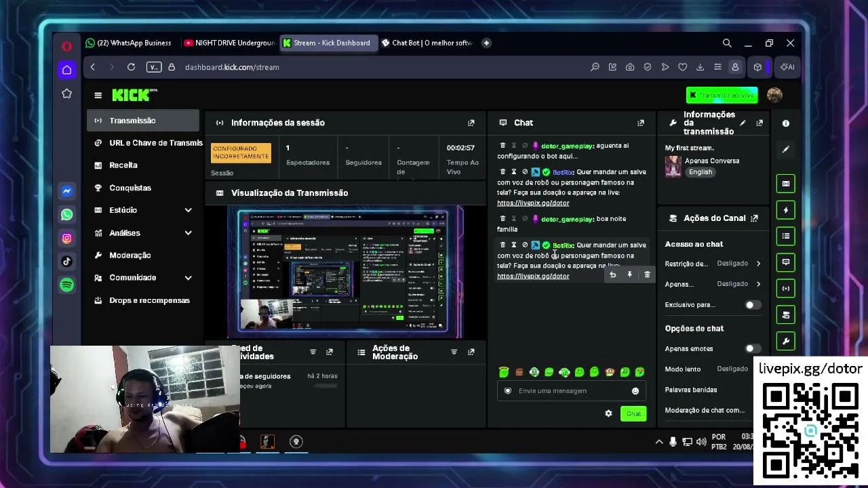Go to Opera start page home icon
Viewport: 868px width, 488px height.
(x=66, y=70)
